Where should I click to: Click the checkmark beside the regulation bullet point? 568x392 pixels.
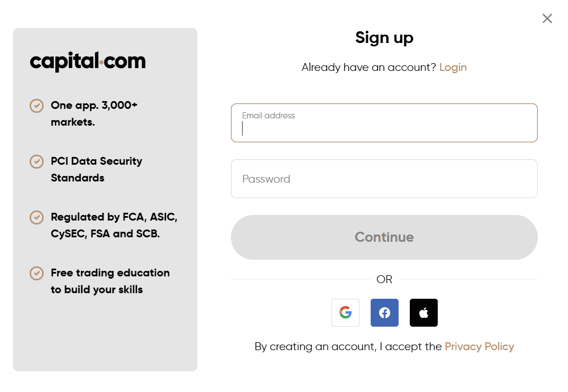click(x=36, y=217)
